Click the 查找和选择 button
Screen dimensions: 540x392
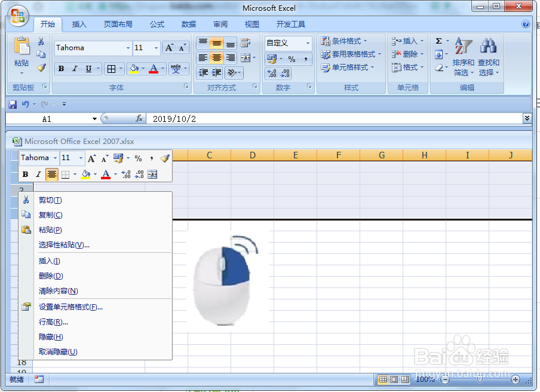[x=489, y=57]
